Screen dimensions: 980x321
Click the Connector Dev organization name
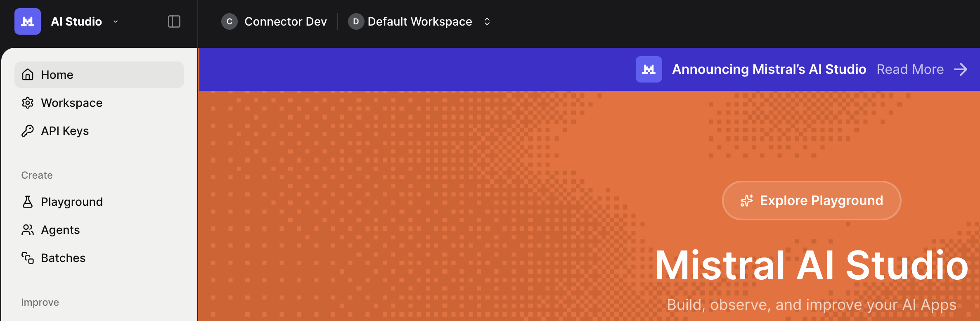click(285, 21)
